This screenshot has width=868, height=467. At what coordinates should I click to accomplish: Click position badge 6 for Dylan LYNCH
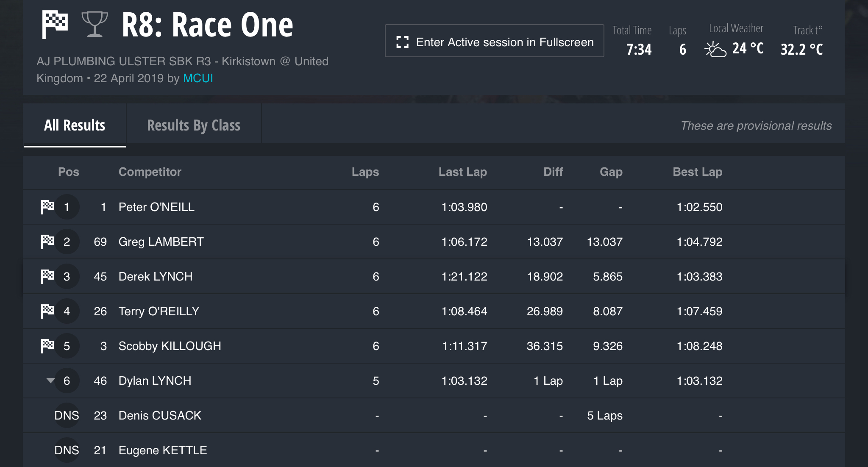click(x=67, y=381)
